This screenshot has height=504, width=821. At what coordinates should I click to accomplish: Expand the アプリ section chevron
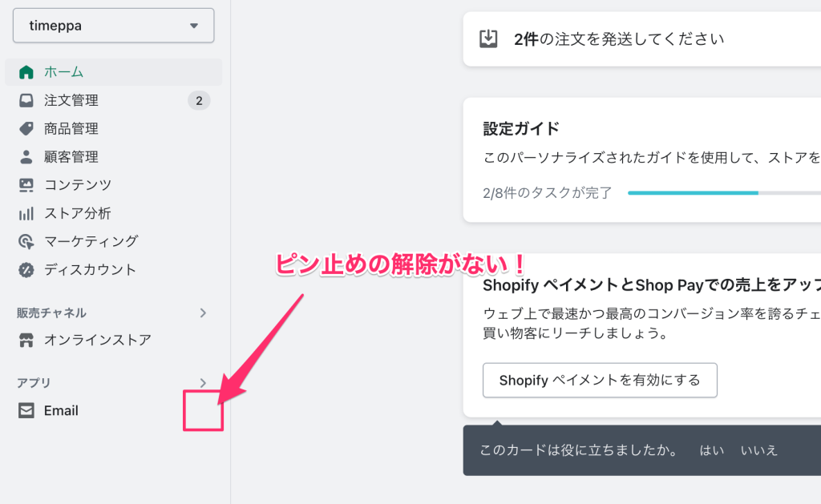(x=203, y=382)
